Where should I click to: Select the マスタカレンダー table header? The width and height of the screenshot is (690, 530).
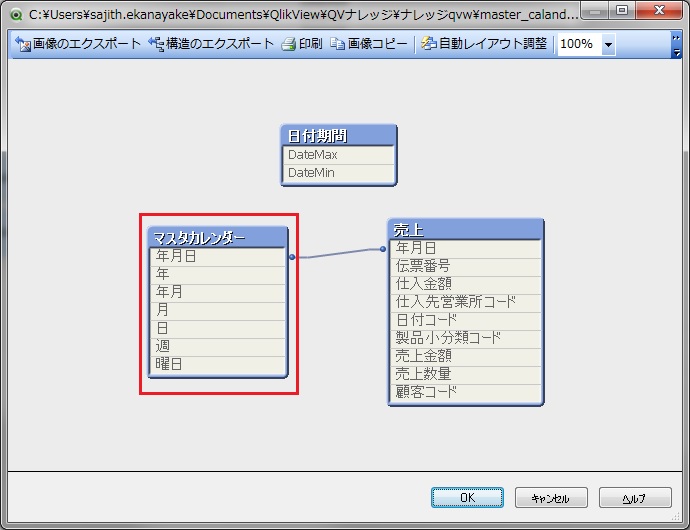218,237
